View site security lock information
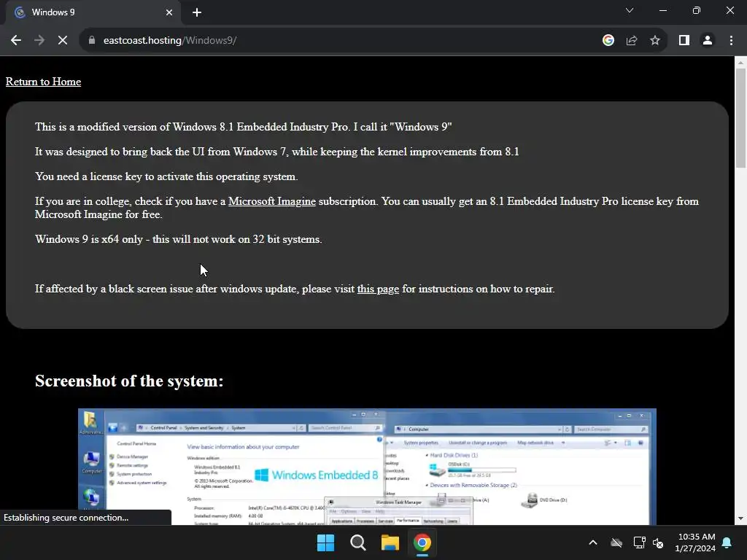 tap(91, 41)
